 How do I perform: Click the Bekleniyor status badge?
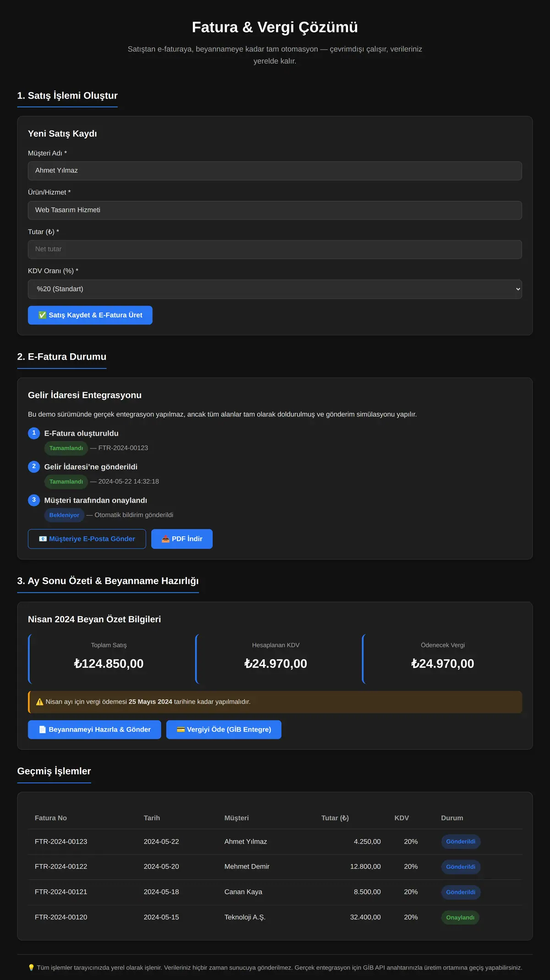click(x=64, y=515)
